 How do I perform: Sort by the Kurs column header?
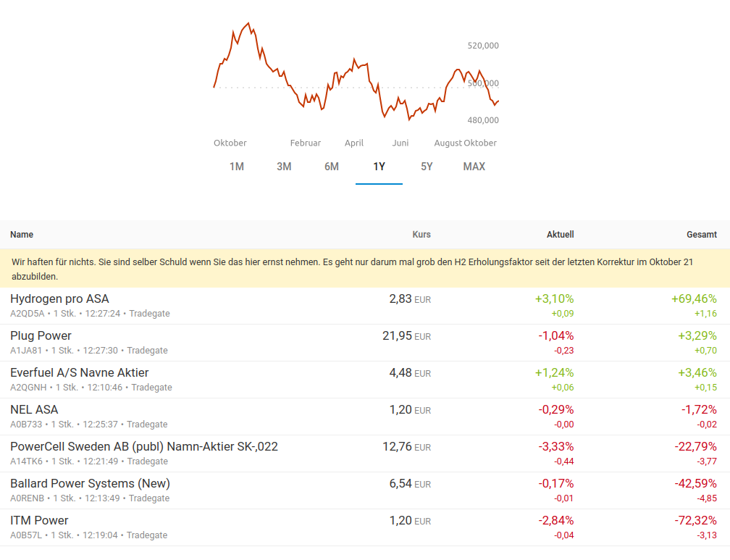click(421, 235)
